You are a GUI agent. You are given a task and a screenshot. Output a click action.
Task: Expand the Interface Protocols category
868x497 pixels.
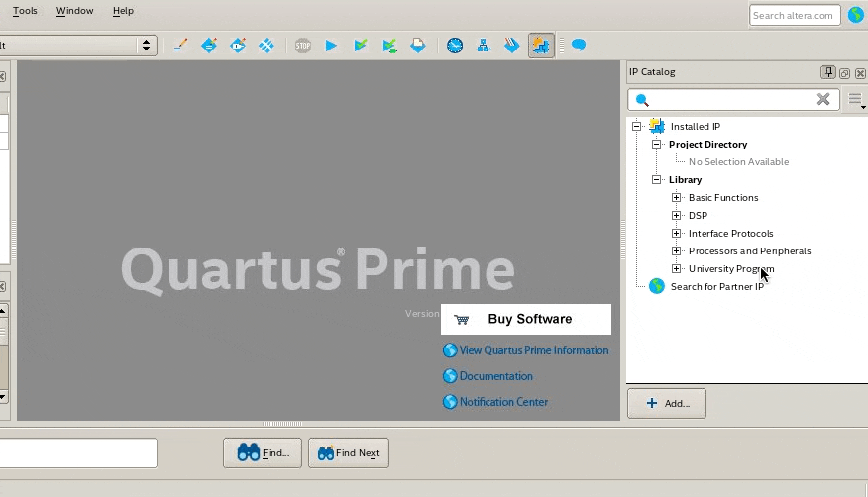pyautogui.click(x=676, y=234)
